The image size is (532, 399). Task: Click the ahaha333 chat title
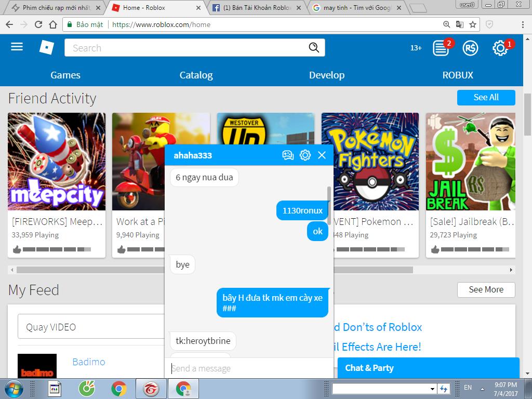click(193, 155)
